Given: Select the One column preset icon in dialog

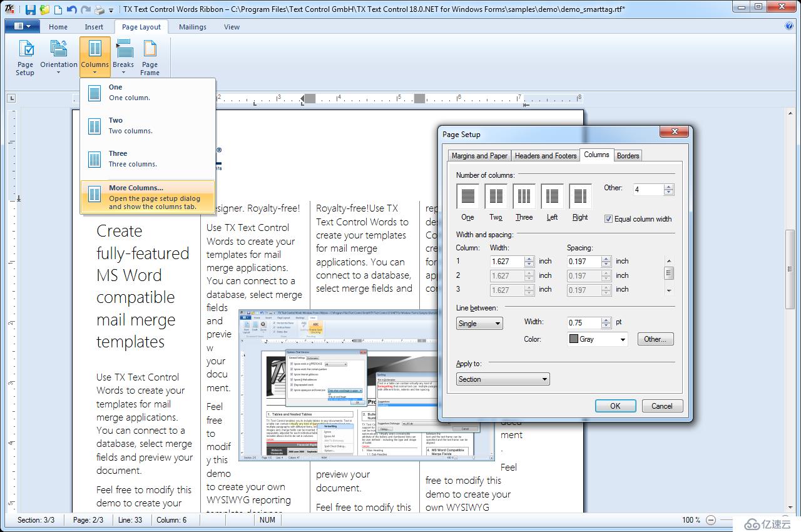Looking at the screenshot, I should coord(468,197).
